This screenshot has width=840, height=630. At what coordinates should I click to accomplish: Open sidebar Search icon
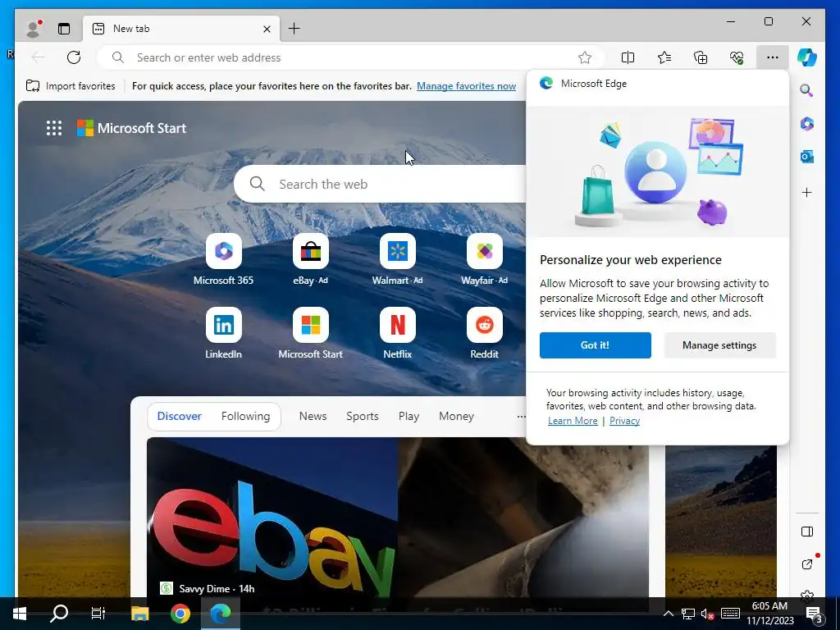(x=807, y=90)
